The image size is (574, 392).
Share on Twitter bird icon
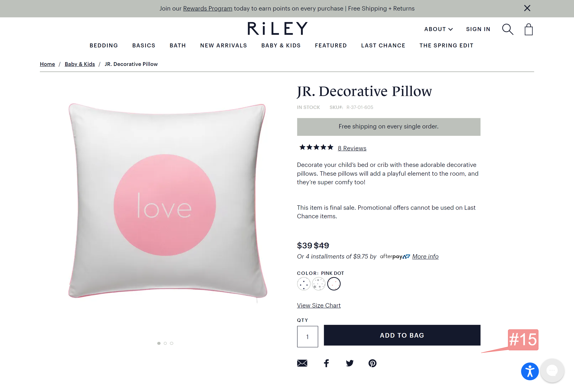click(x=350, y=363)
